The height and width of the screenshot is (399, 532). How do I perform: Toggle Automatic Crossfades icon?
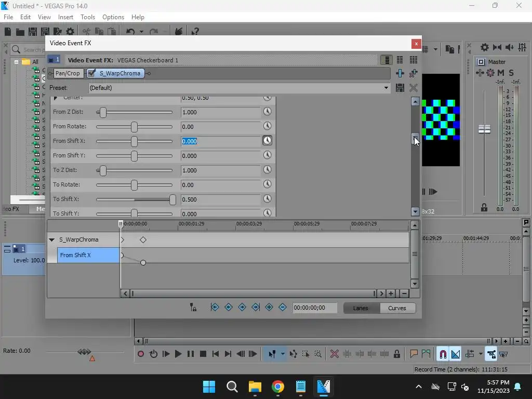[x=456, y=354]
